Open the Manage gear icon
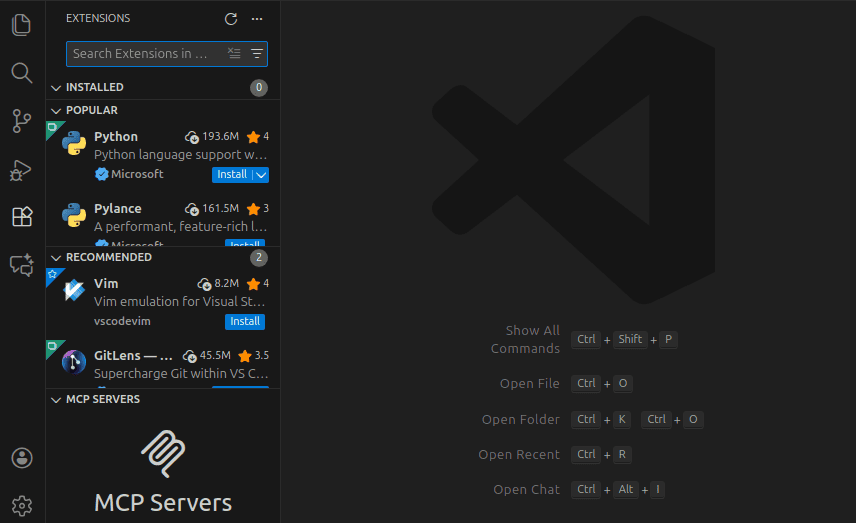856x523 pixels. pyautogui.click(x=22, y=506)
